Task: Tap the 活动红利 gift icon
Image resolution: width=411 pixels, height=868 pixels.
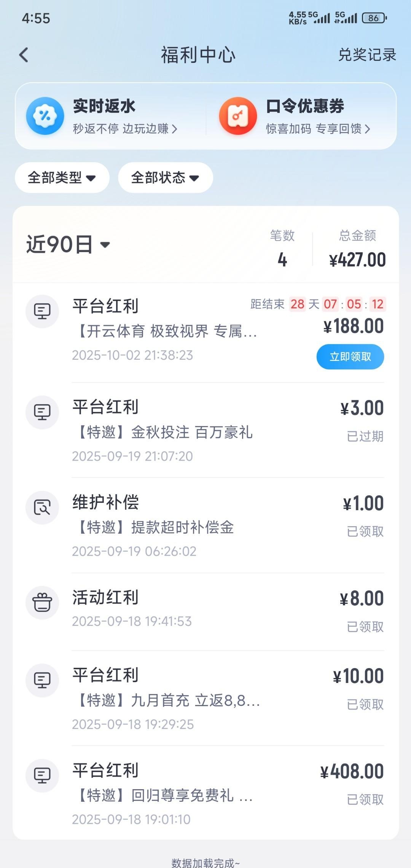Action: [42, 603]
